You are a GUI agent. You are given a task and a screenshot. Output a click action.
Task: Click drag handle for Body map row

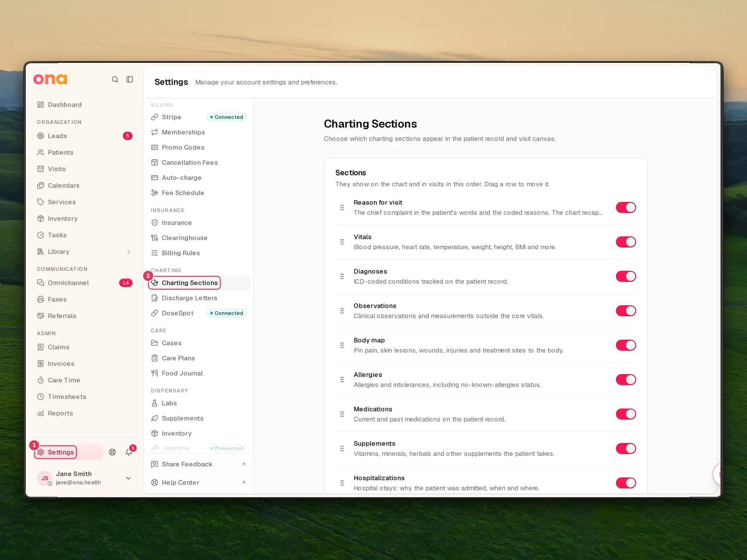tap(342, 345)
